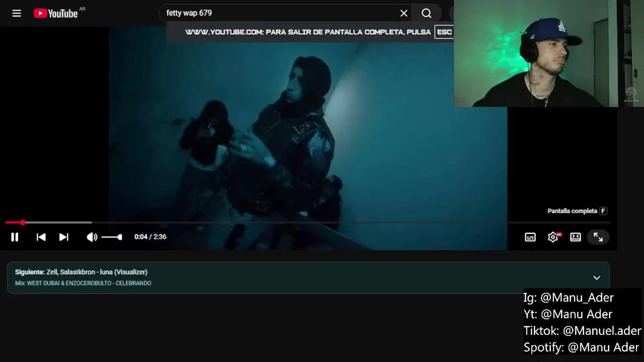This screenshot has width=644, height=362.
Task: Click the red video progress bar
Action: tap(308, 222)
